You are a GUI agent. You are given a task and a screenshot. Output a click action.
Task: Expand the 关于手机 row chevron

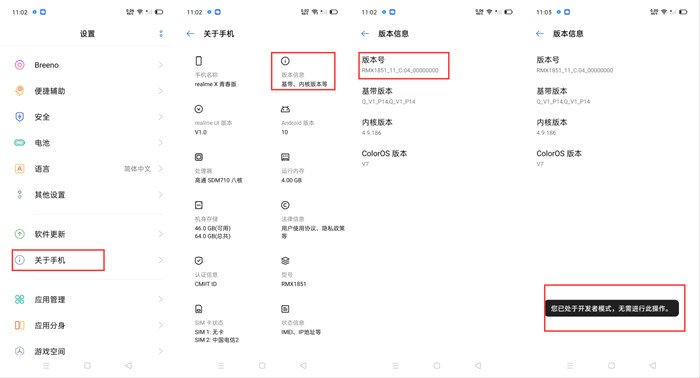(x=161, y=260)
